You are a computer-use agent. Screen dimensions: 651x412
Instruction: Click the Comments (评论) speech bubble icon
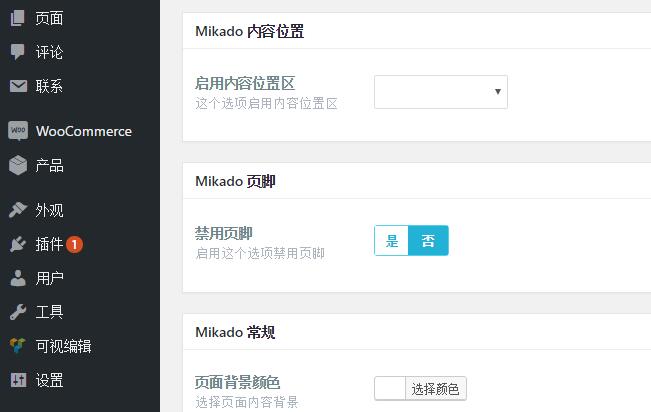click(x=17, y=52)
